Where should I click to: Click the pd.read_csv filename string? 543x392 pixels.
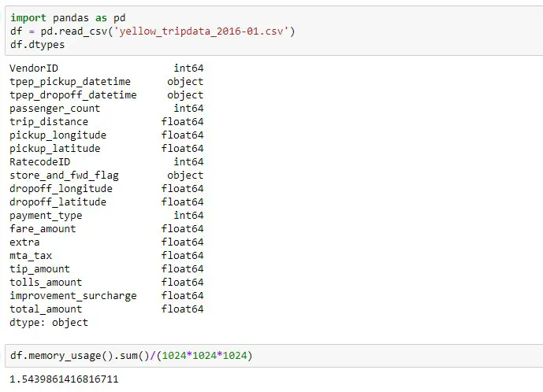click(203, 31)
